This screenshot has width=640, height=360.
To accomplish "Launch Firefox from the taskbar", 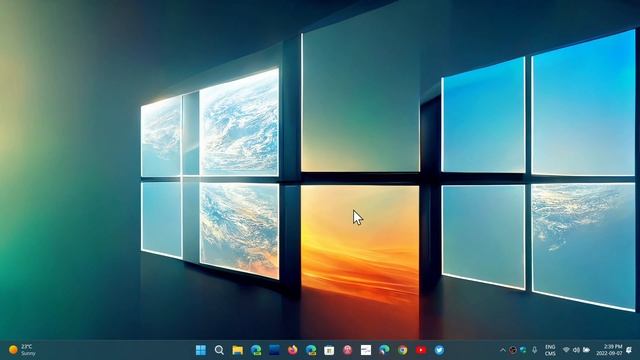I will coord(293,350).
